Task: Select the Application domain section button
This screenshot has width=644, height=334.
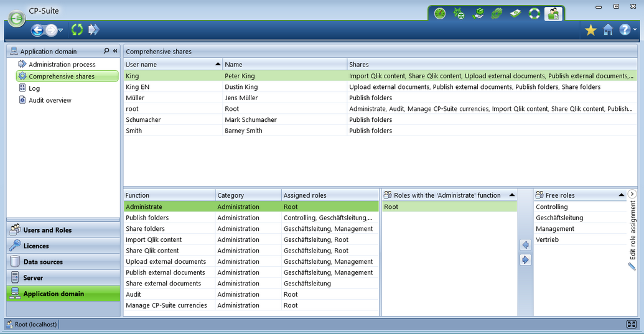Action: [x=63, y=294]
